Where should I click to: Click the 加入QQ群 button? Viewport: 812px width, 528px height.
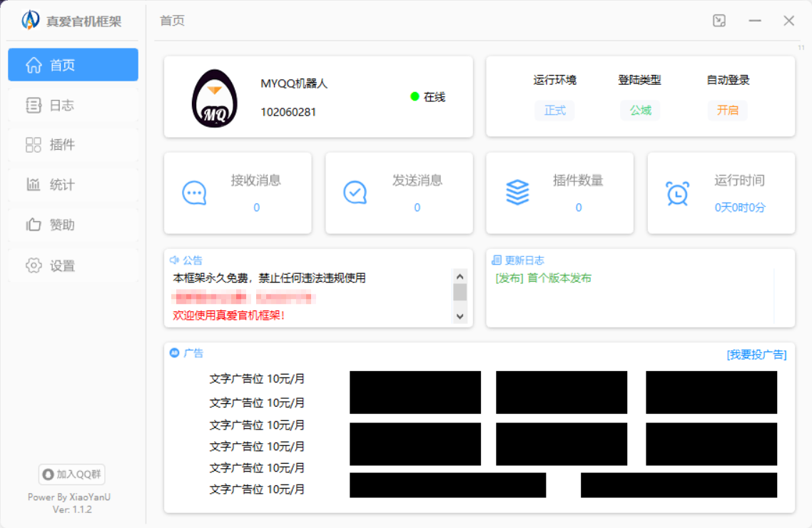(x=71, y=474)
